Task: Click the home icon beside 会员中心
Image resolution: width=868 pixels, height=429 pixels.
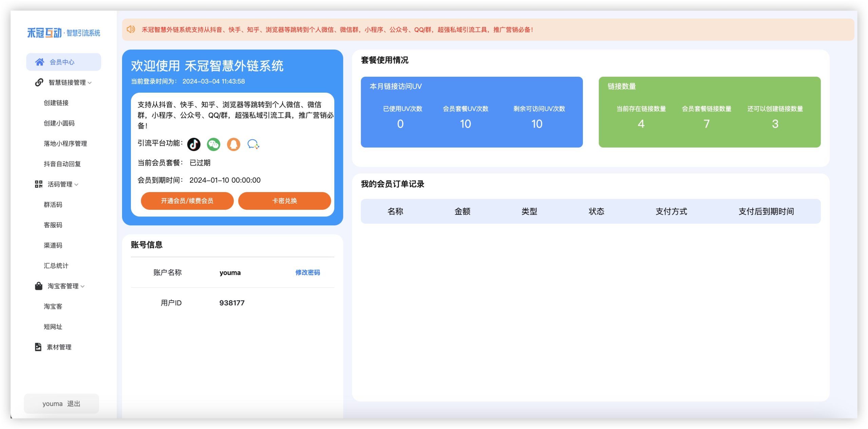Action: pyautogui.click(x=40, y=61)
